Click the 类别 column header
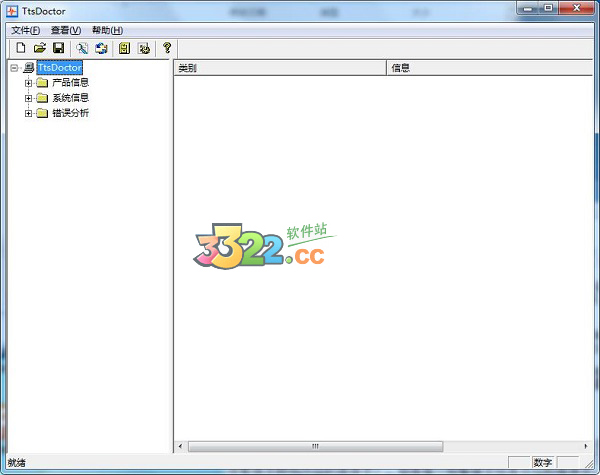This screenshot has height=475, width=600. tap(280, 68)
